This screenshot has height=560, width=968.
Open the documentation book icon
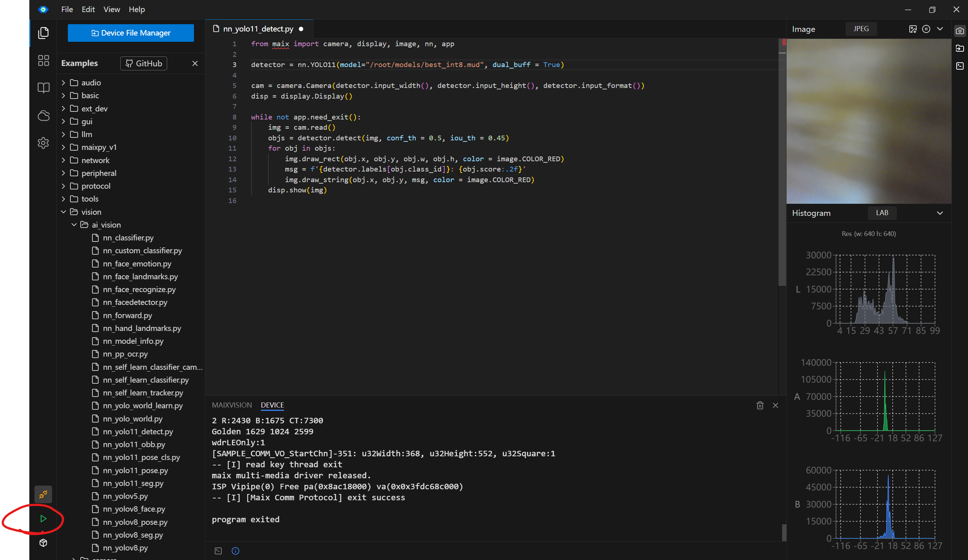click(43, 88)
